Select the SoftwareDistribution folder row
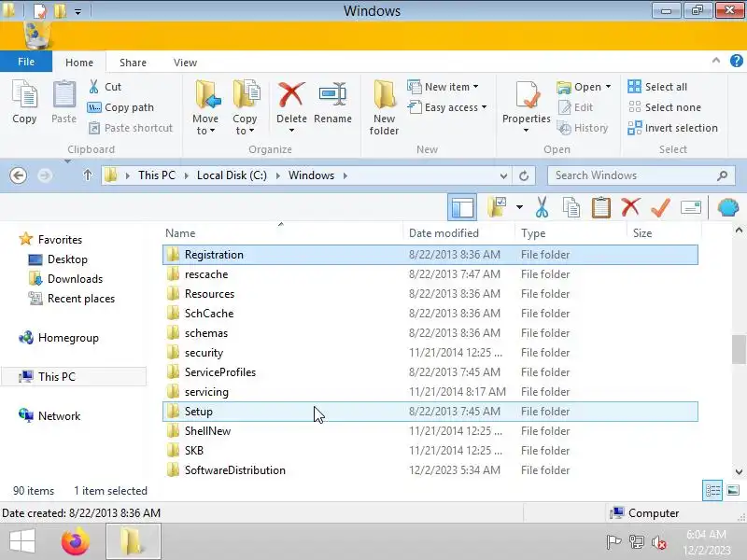This screenshot has height=560, width=747. (430, 470)
